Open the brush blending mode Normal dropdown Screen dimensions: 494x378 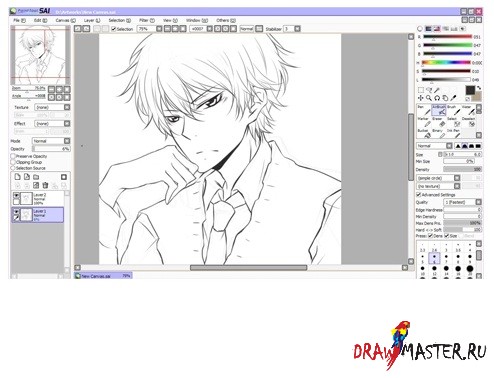coord(434,146)
